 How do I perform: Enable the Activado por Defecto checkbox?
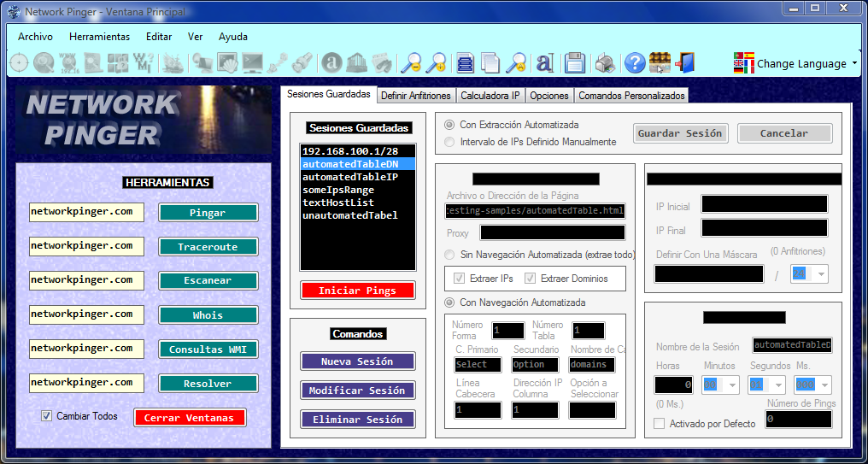pos(659,423)
